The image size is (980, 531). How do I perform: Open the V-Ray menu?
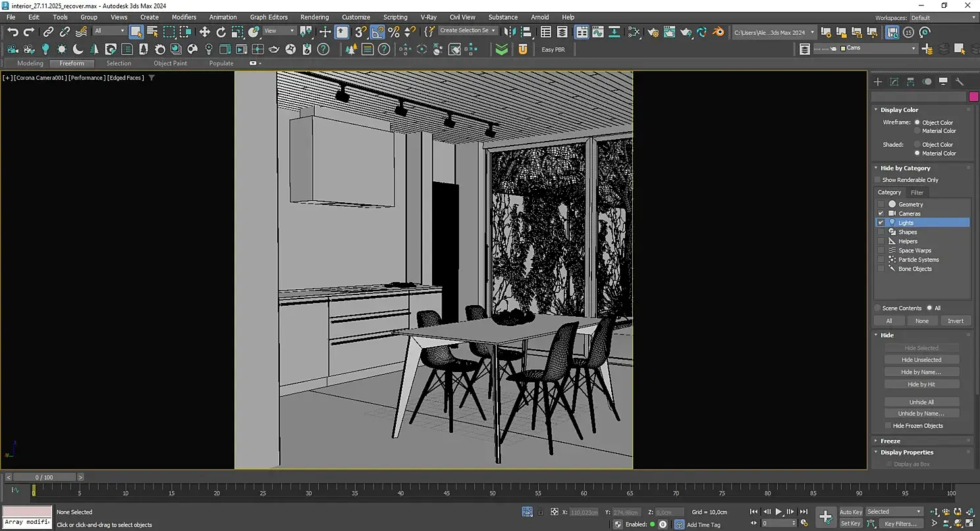[428, 17]
